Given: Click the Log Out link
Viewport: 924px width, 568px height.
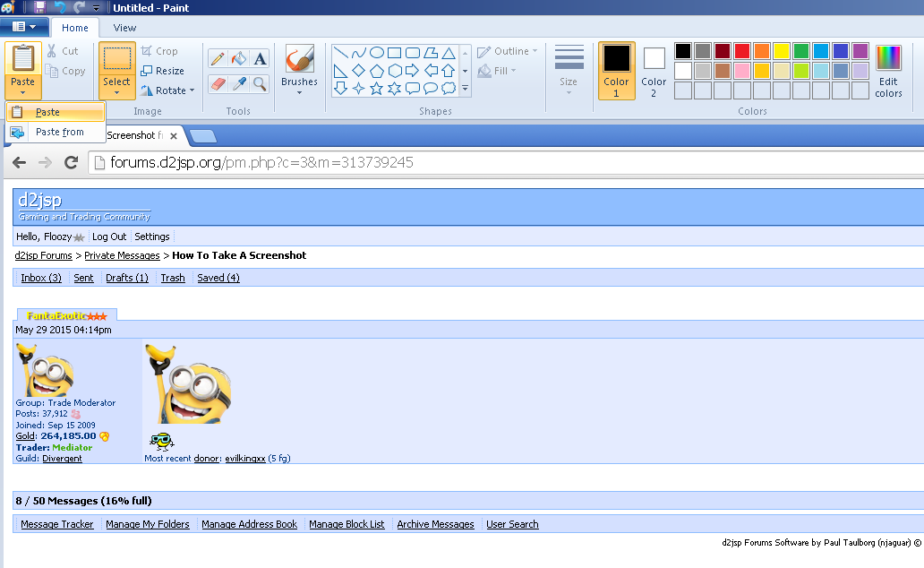Looking at the screenshot, I should [x=109, y=237].
